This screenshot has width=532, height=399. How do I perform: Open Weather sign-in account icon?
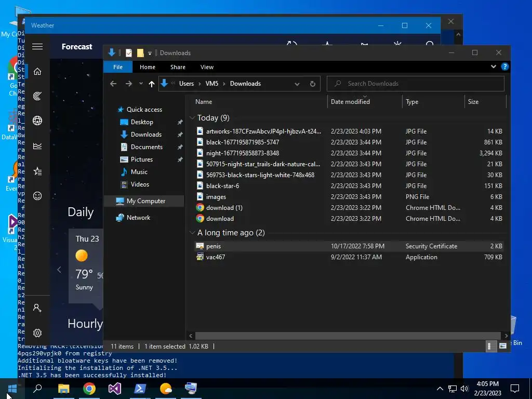pos(37,308)
